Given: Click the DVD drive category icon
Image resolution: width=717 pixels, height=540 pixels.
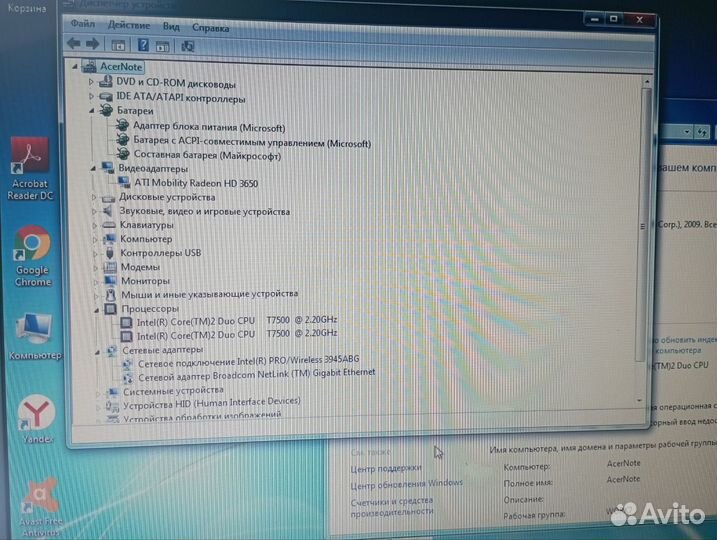Looking at the screenshot, I should pos(106,81).
